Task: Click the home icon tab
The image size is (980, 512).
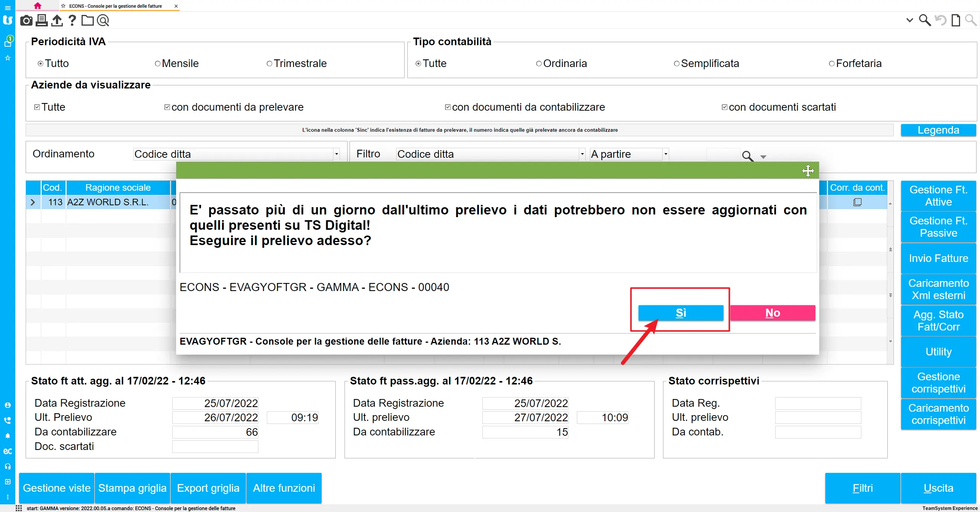Action: [38, 6]
